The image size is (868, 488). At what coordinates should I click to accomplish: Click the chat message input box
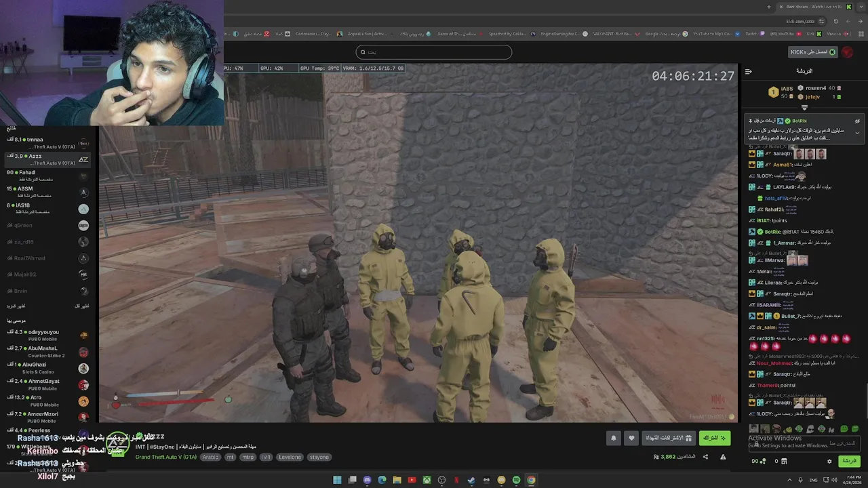coord(804,444)
